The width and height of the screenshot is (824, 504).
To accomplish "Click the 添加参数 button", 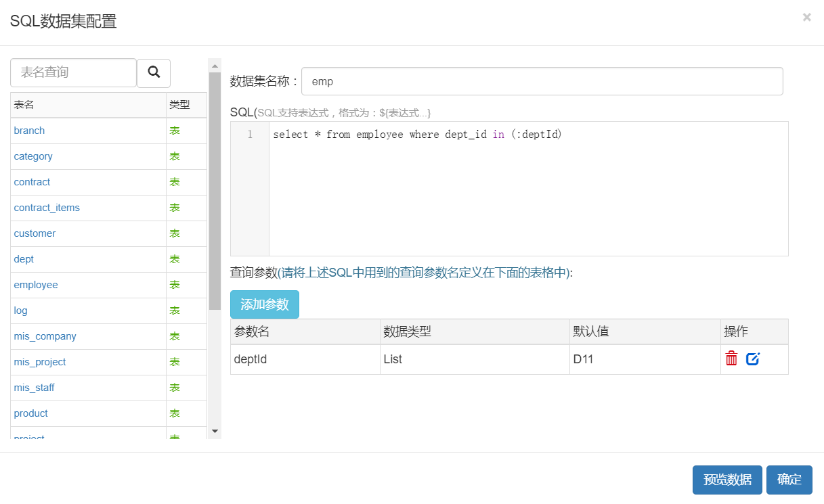I will point(264,304).
